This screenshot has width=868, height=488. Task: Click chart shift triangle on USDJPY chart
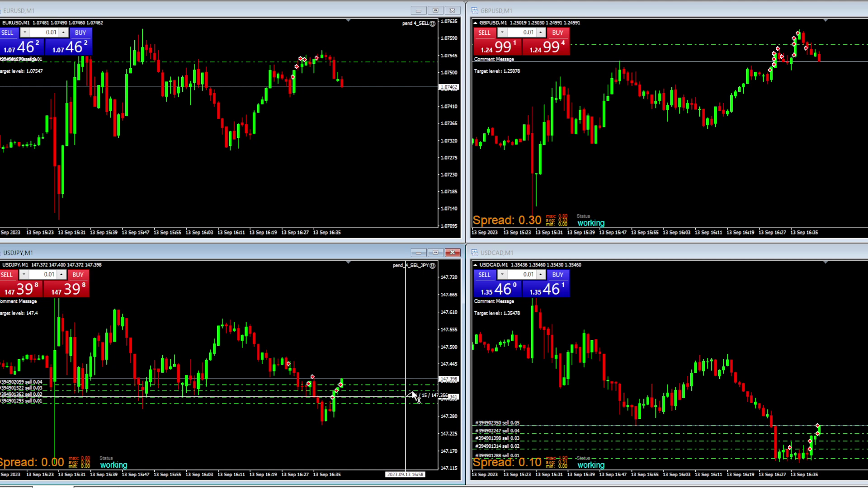pos(349,263)
